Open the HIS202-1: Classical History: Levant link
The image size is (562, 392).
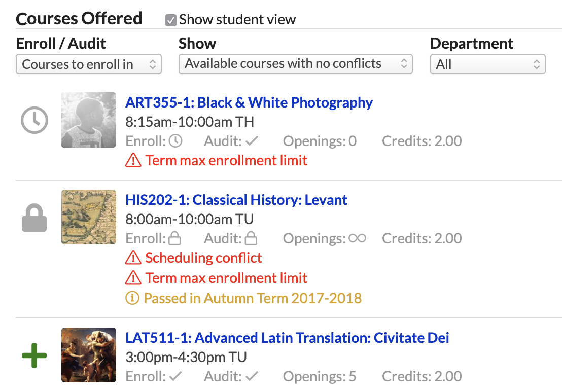pyautogui.click(x=236, y=200)
